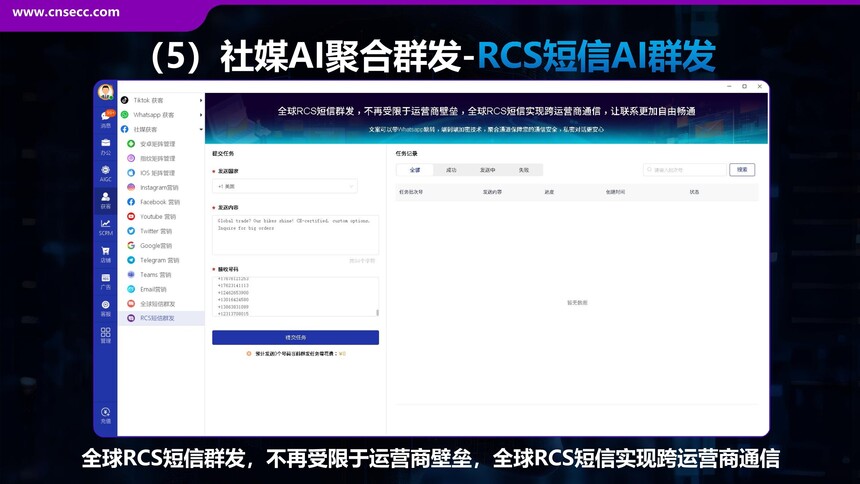Click the 充值 recharge icon at bottom
860x484 pixels.
106,415
